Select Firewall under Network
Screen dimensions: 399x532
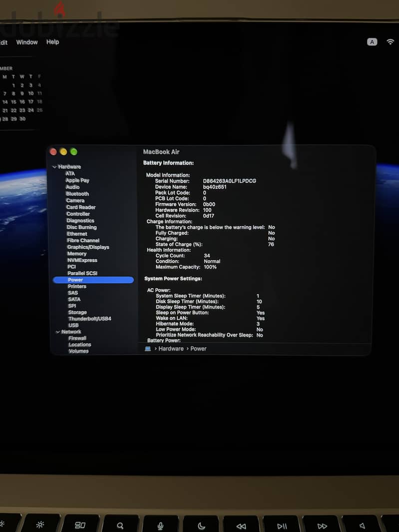[x=77, y=338]
